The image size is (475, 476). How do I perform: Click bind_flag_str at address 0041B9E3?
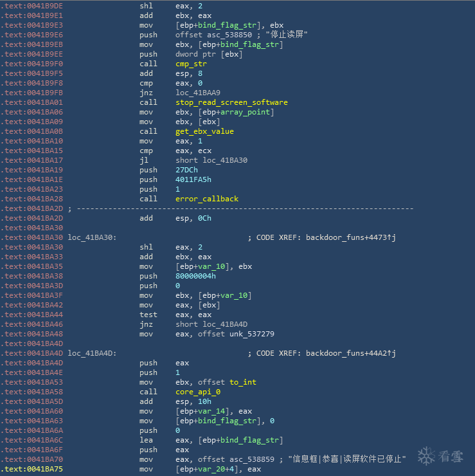click(x=227, y=25)
